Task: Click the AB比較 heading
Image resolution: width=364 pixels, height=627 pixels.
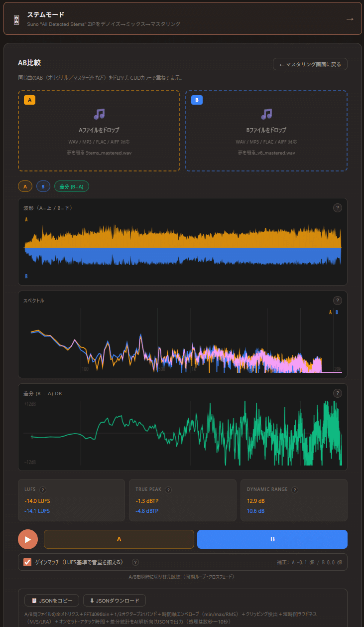Action: tap(29, 63)
